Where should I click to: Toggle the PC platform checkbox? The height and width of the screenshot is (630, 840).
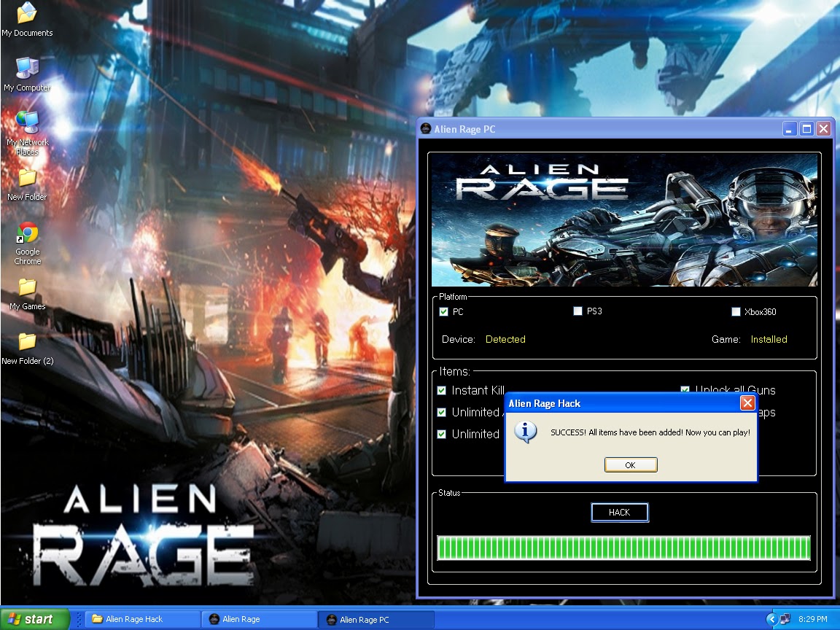coord(443,312)
